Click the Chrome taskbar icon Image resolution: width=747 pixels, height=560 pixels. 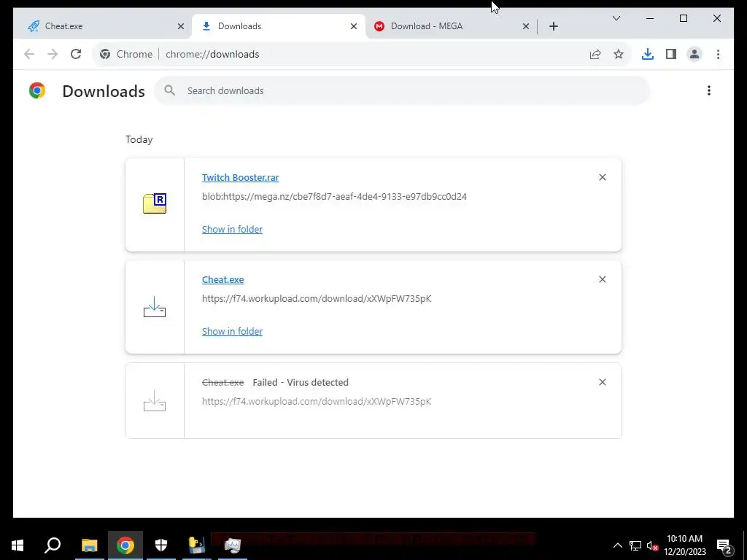[x=125, y=545]
